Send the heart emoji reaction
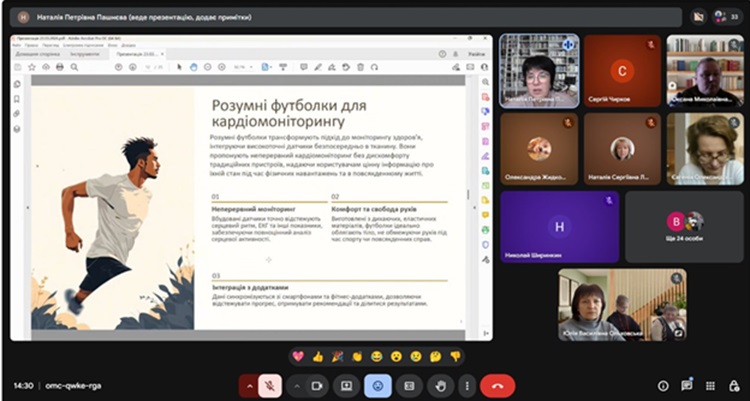Viewport: 750px width, 401px height. click(299, 356)
